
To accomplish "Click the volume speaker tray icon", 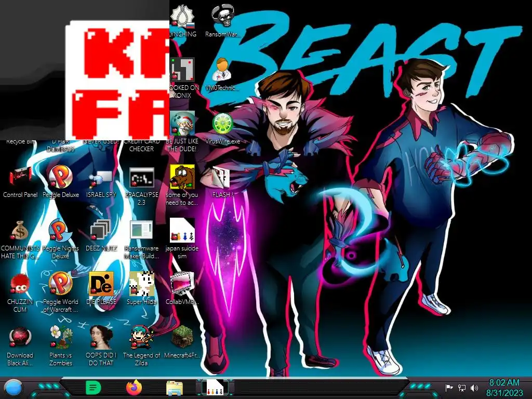I will point(474,388).
